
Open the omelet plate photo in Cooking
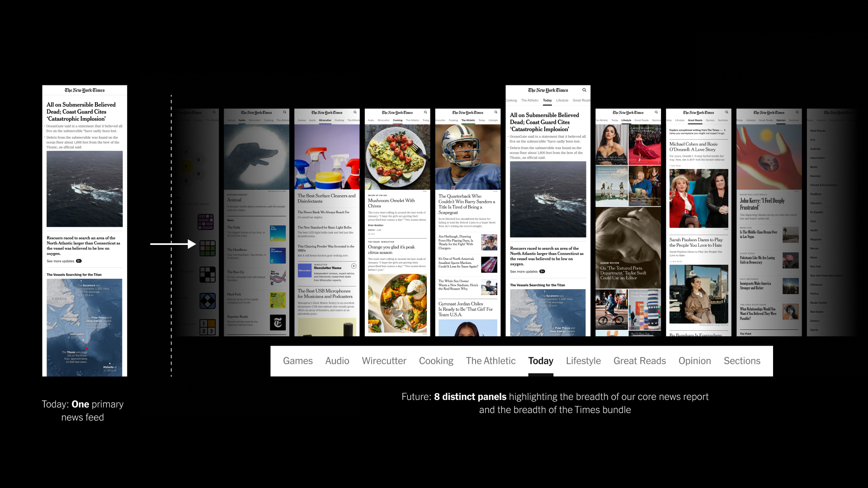[x=397, y=157]
